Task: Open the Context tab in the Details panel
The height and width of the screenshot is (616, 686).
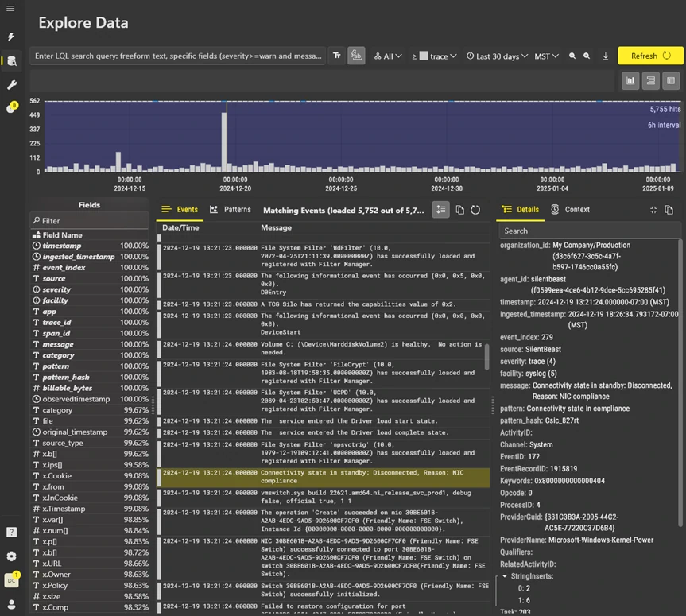Action: coord(577,209)
